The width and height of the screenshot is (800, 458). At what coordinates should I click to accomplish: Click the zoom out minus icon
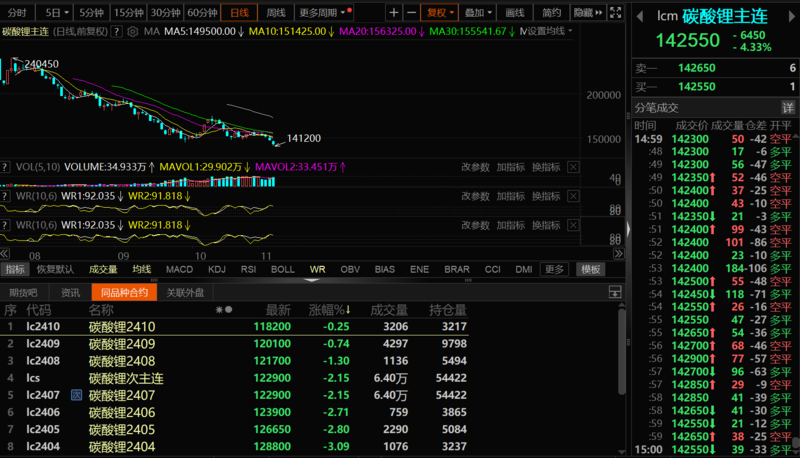[x=414, y=13]
